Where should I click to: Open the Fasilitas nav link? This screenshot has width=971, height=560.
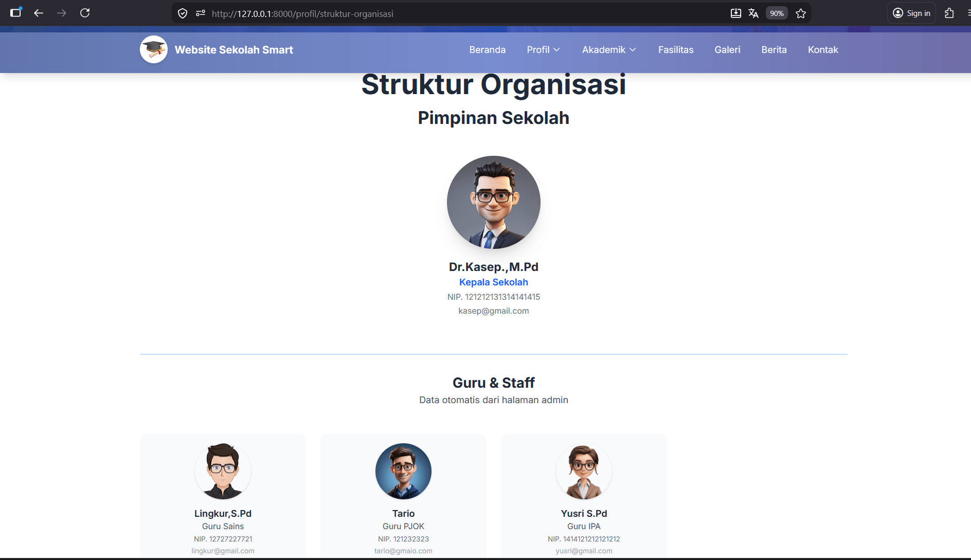pyautogui.click(x=676, y=50)
